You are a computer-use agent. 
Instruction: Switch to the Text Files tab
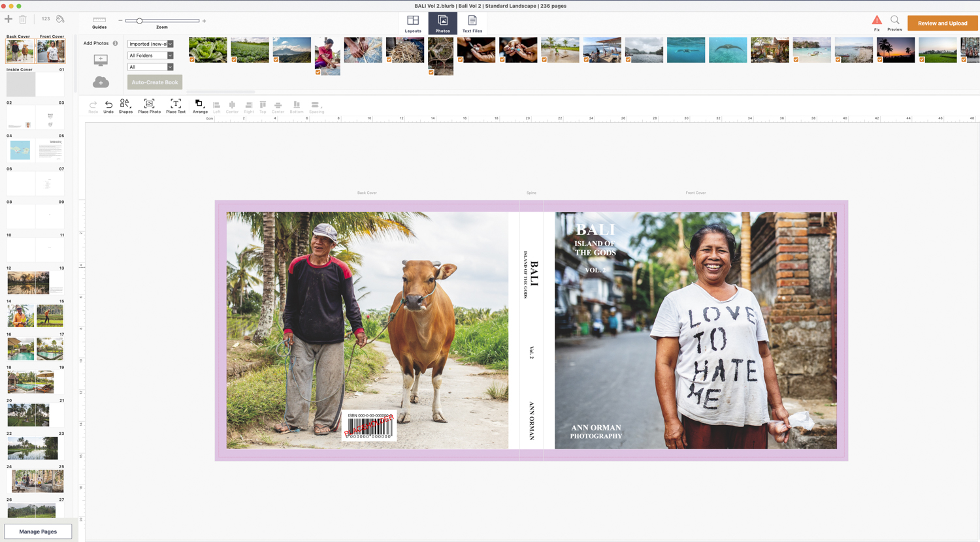tap(472, 24)
